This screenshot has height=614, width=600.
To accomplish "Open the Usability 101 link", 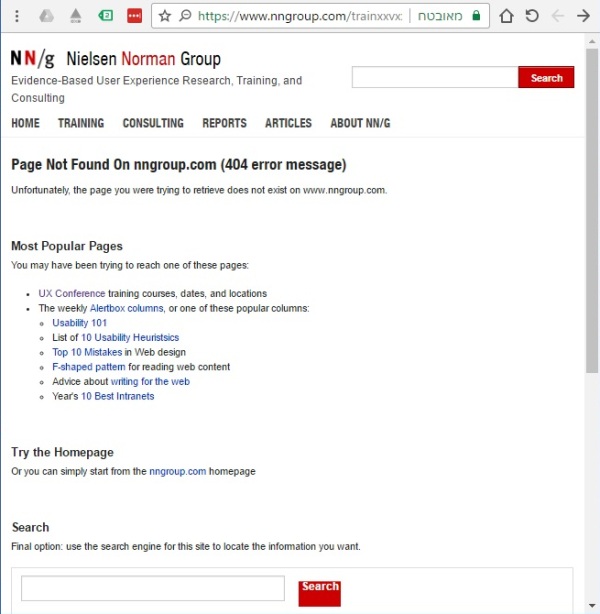I will pos(80,323).
